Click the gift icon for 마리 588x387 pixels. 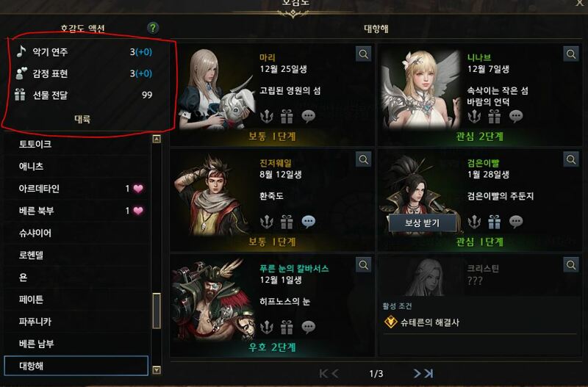[x=287, y=117]
